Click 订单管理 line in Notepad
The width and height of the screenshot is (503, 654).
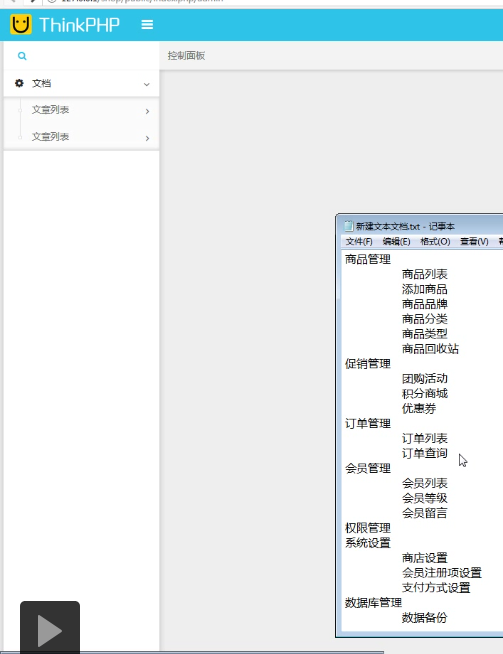click(368, 424)
